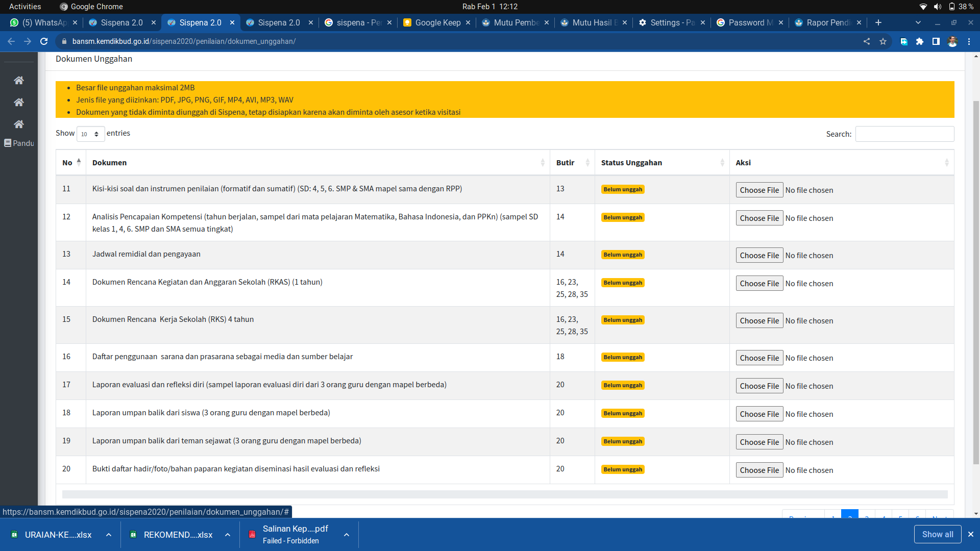Choose File for Daftar penggunaan sarana
The image size is (980, 551).
click(759, 358)
